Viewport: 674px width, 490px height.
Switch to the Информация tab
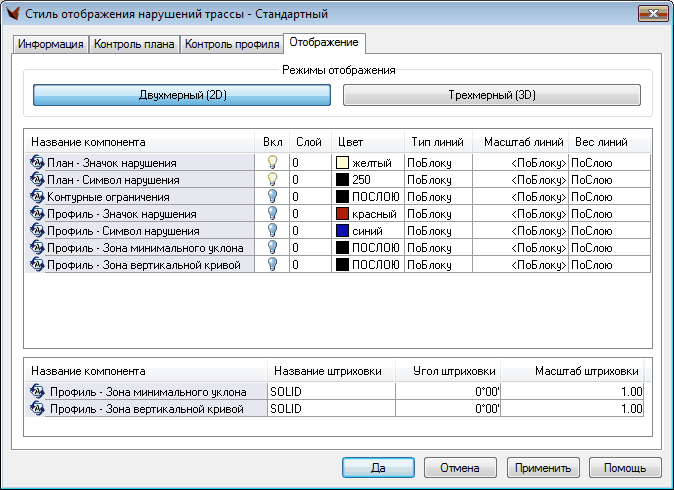point(50,45)
